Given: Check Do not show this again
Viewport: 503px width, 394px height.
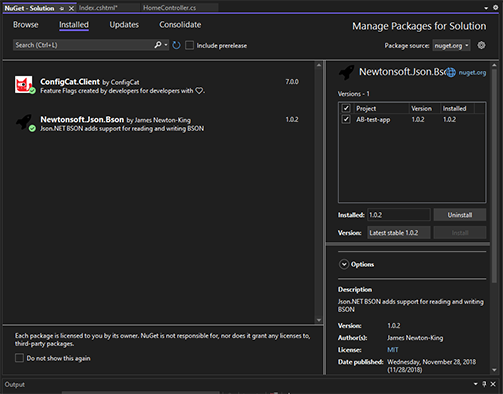Looking at the screenshot, I should click(x=19, y=358).
